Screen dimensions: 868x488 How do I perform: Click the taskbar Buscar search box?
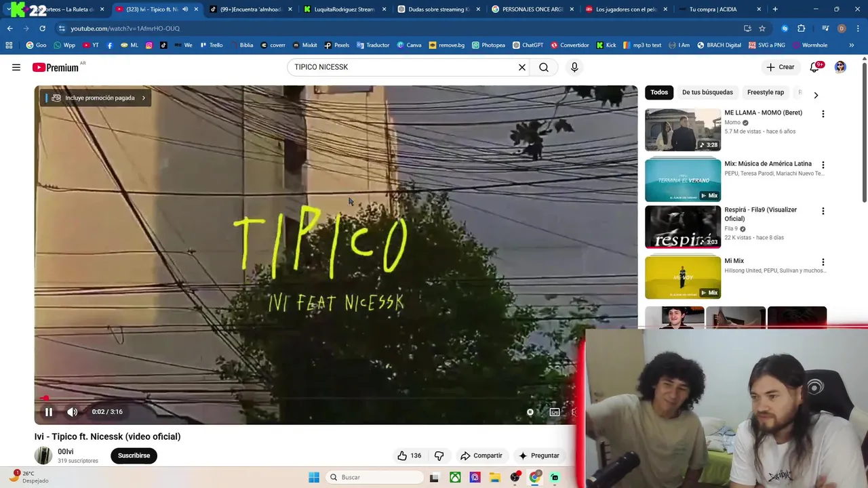click(375, 477)
